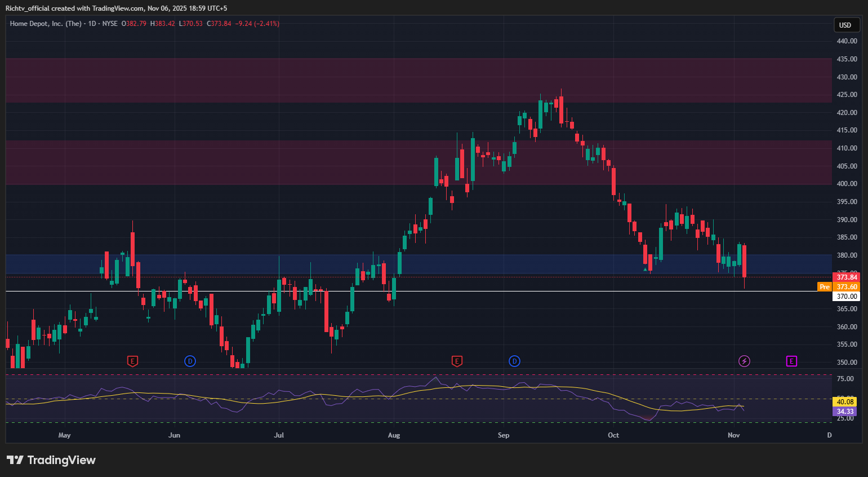Click the red 373.84 last price label
868x477 pixels.
846,277
